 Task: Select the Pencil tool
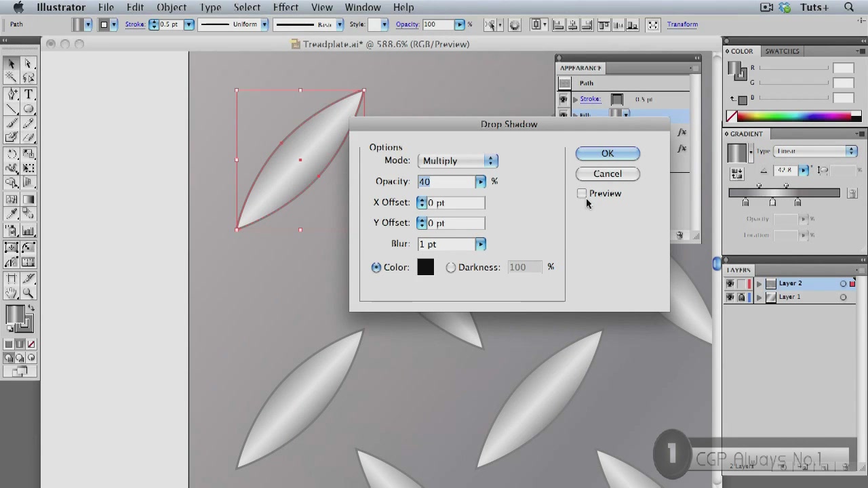tap(28, 123)
